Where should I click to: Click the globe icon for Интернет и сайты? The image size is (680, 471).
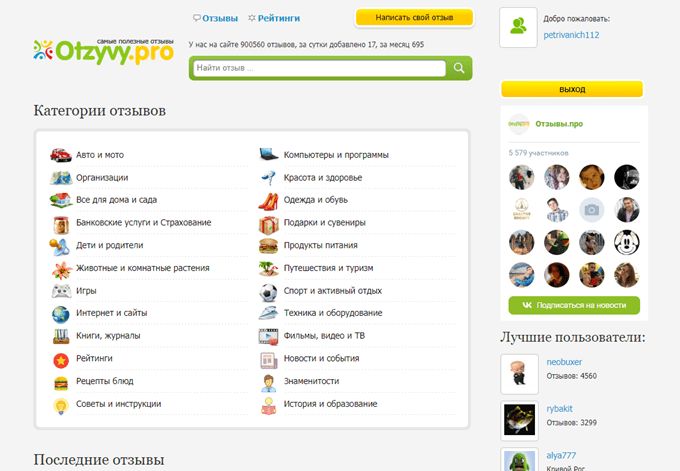coord(61,314)
